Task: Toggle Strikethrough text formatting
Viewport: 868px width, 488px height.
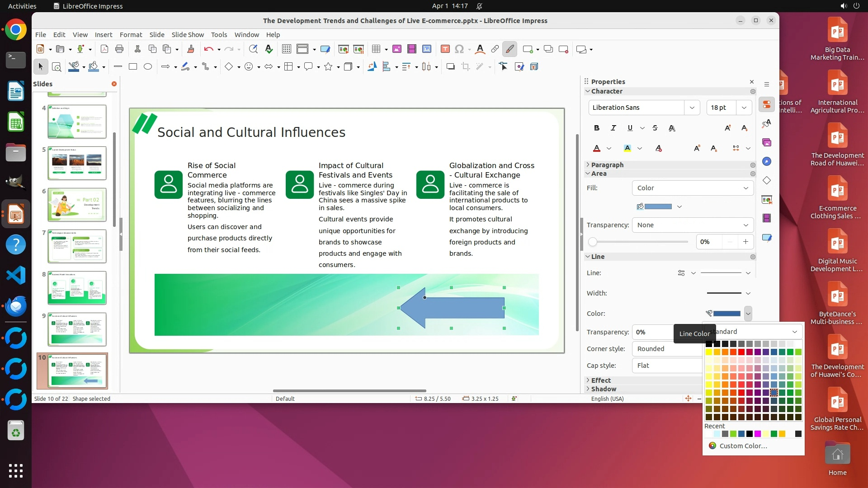Action: pyautogui.click(x=655, y=128)
